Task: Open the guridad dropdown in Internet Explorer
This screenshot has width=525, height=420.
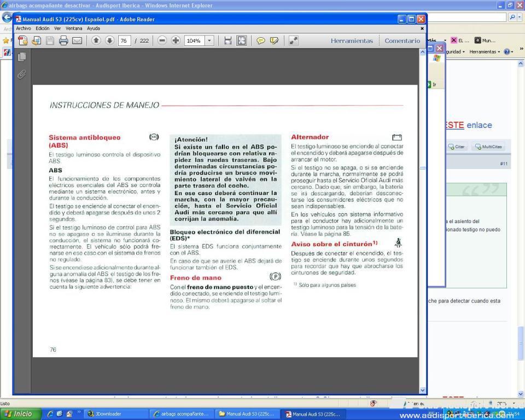Action: (x=455, y=51)
